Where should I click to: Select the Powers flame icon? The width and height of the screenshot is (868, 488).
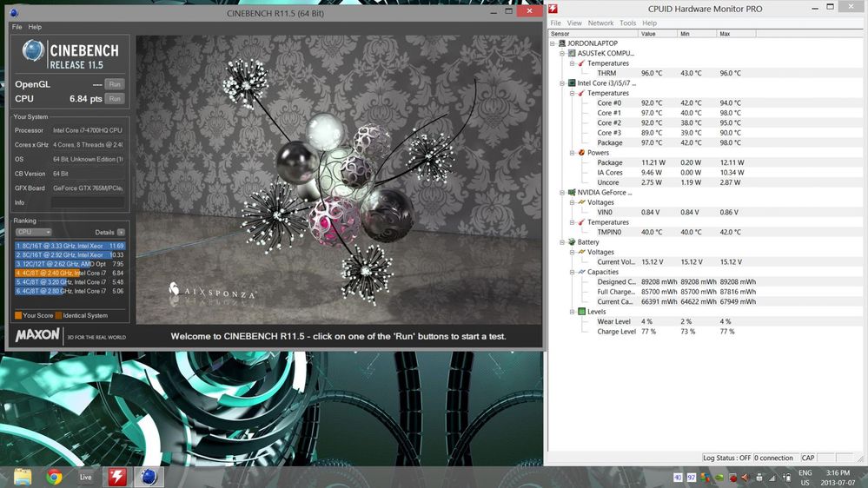click(582, 153)
